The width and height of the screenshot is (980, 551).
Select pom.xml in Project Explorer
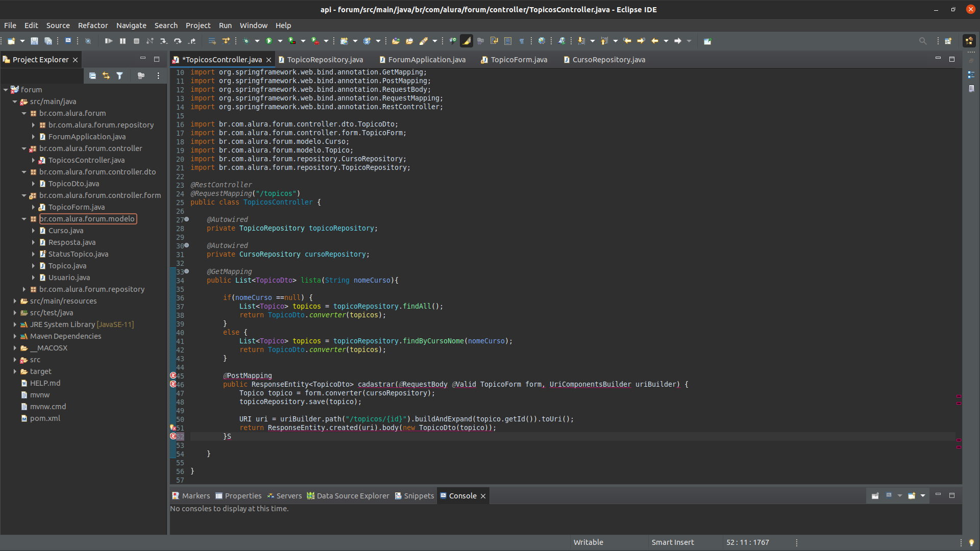pos(45,418)
